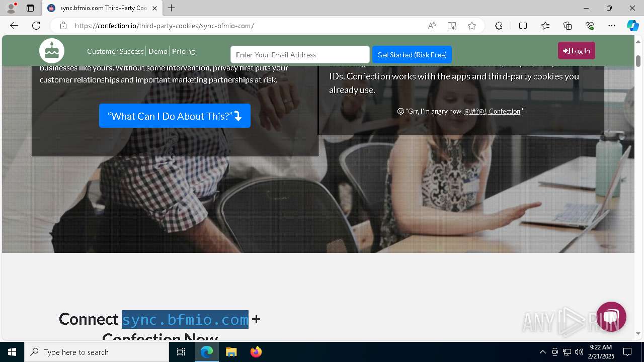
Task: Activate Read aloud icon
Action: click(432, 26)
